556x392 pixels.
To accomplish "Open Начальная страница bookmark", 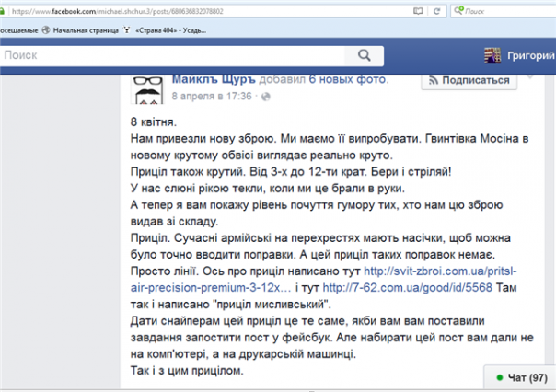I will 81,30.
